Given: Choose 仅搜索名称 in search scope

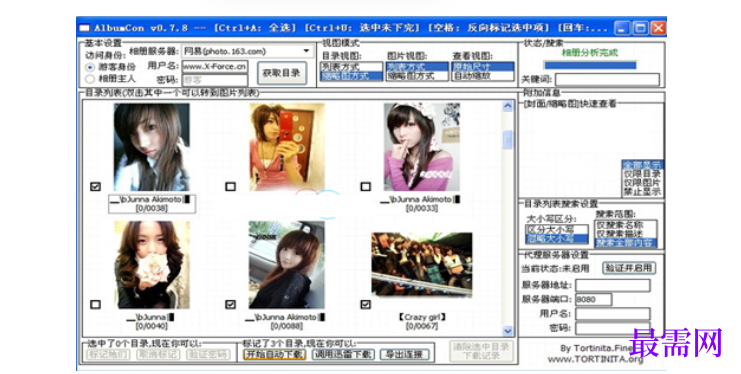Looking at the screenshot, I should point(625,225).
